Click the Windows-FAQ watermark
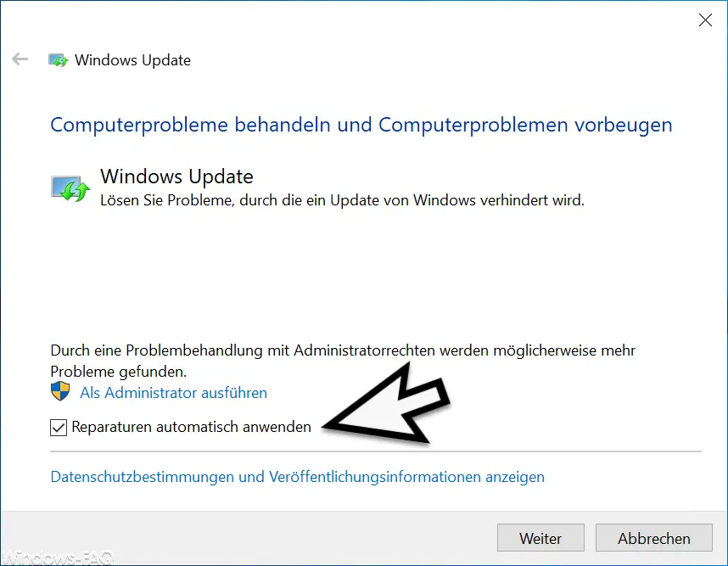The height and width of the screenshot is (566, 728). [x=57, y=557]
